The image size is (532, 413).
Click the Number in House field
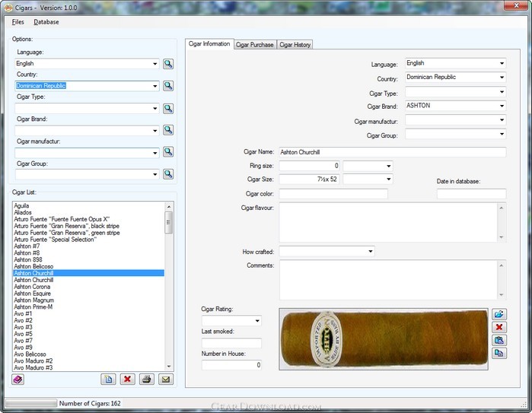coord(231,365)
